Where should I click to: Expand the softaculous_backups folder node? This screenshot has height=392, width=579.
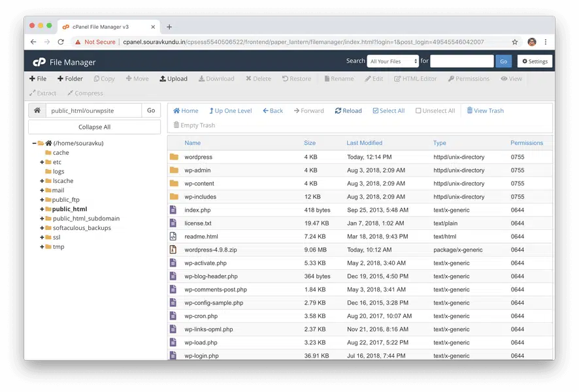[42, 228]
